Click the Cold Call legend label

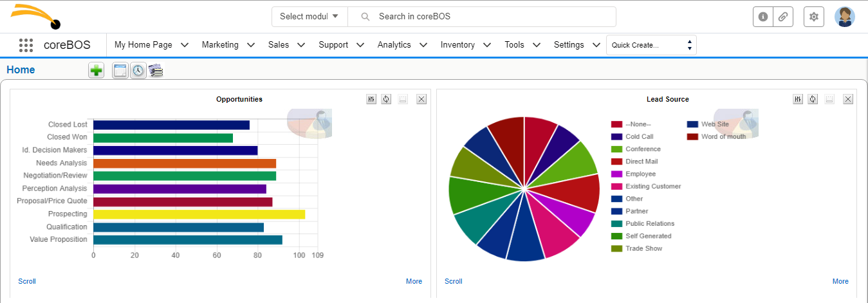pos(640,136)
